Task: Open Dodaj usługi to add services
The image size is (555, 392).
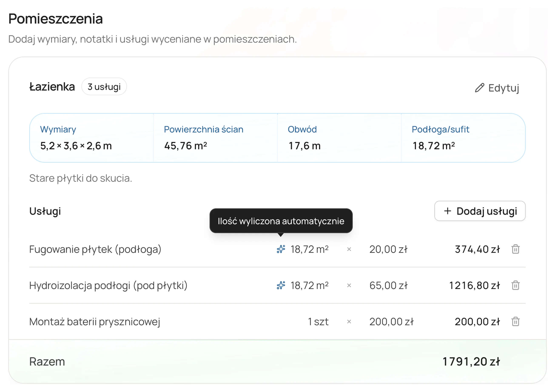Action: [480, 211]
